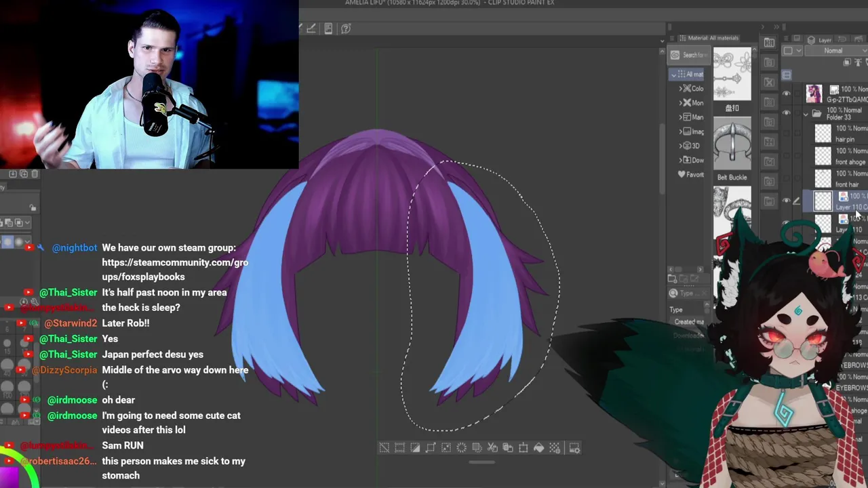Click New tone dotted launcher icon
The width and height of the screenshot is (868, 488).
(x=555, y=448)
